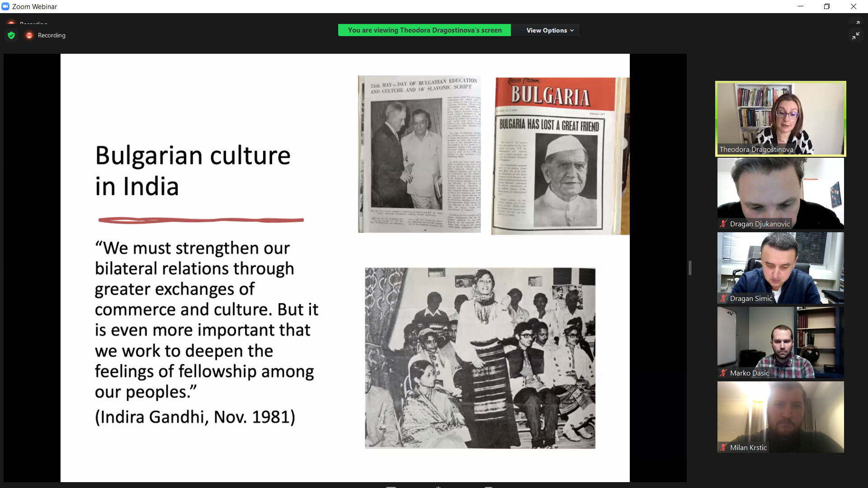The height and width of the screenshot is (488, 868).
Task: Click the panel divider handle beside shared screen
Action: 690,268
